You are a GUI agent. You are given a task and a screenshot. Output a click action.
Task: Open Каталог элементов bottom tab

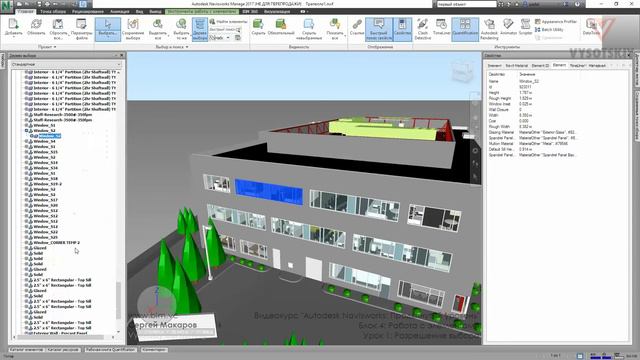26,350
